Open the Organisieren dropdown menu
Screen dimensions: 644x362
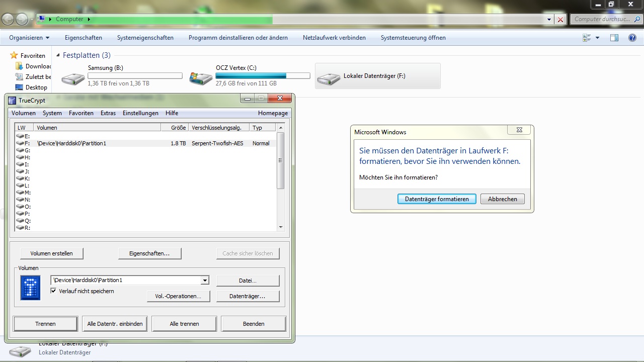[x=29, y=38]
